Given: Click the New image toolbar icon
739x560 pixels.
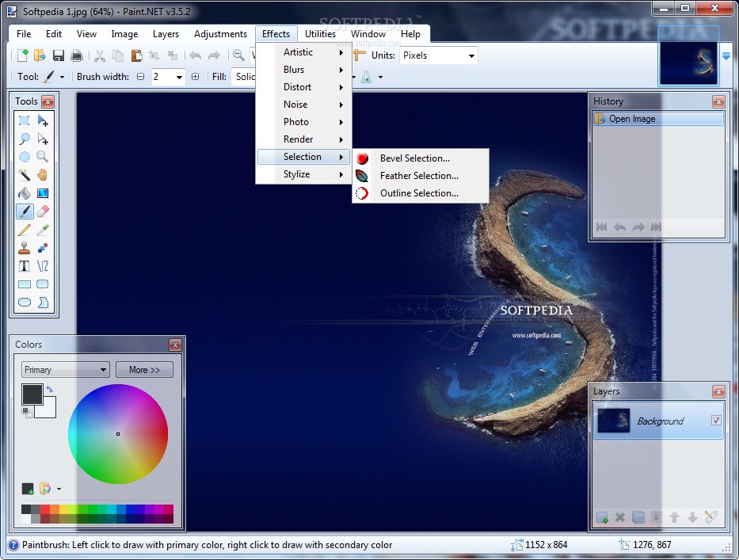Looking at the screenshot, I should [22, 55].
